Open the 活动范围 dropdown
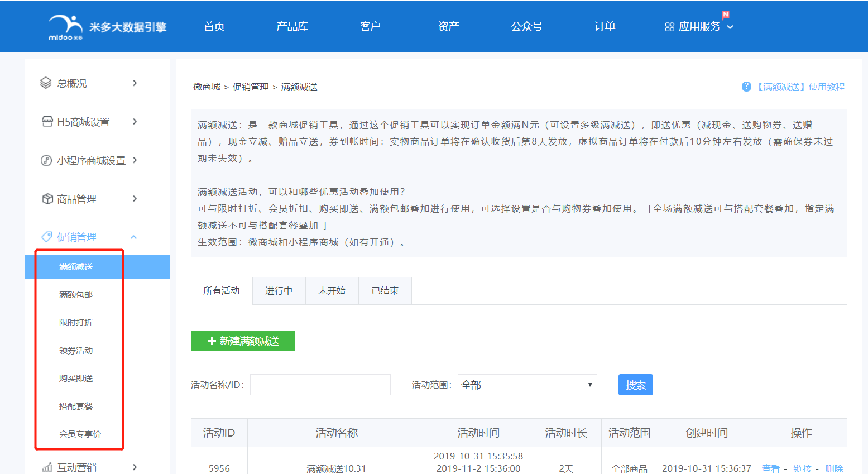 tap(527, 385)
